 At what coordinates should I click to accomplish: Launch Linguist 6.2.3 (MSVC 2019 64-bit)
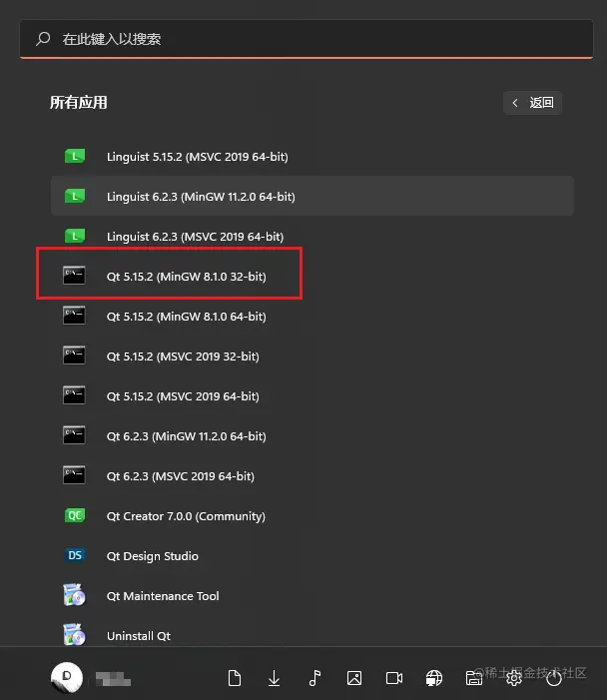coord(311,236)
